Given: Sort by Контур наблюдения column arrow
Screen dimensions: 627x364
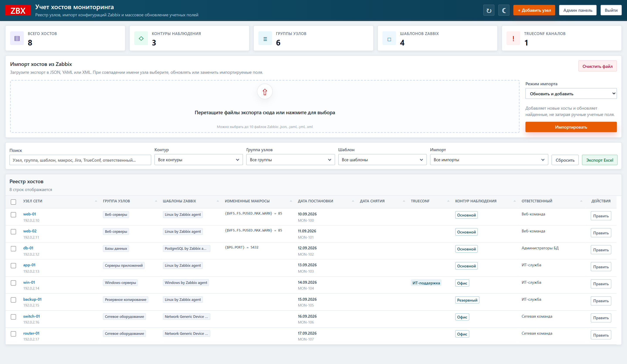Looking at the screenshot, I should [514, 201].
